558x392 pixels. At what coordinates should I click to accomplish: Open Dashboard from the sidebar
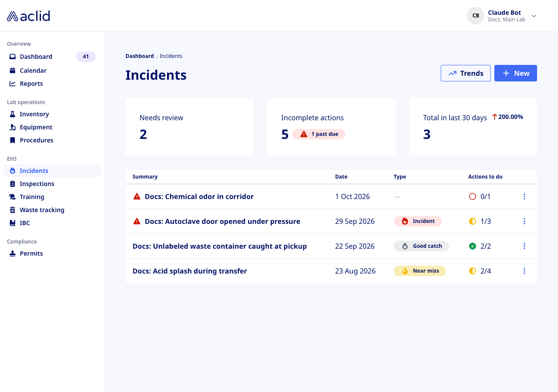[52, 57]
